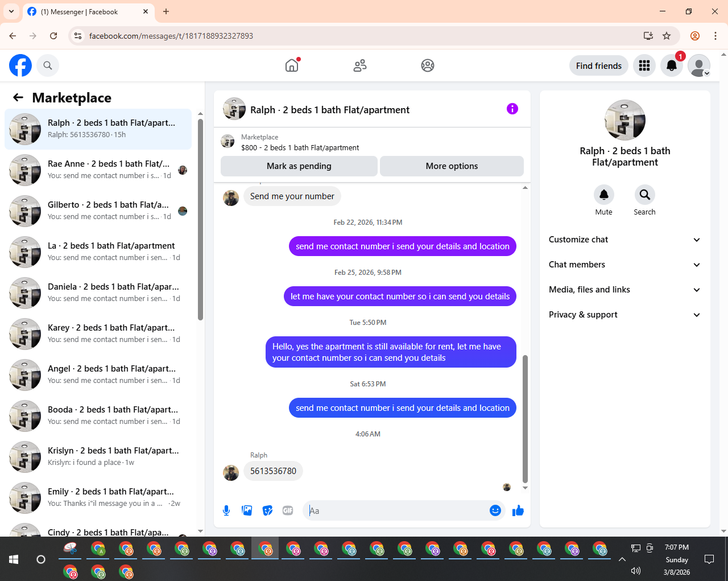Click the Find friends button
Screen dimensions: 728x581
[x=599, y=65]
